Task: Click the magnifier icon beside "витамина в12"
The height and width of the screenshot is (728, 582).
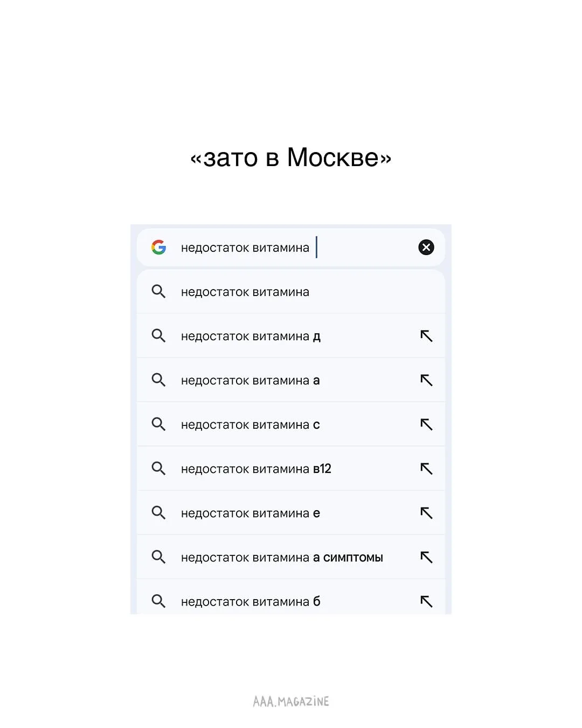Action: click(158, 469)
